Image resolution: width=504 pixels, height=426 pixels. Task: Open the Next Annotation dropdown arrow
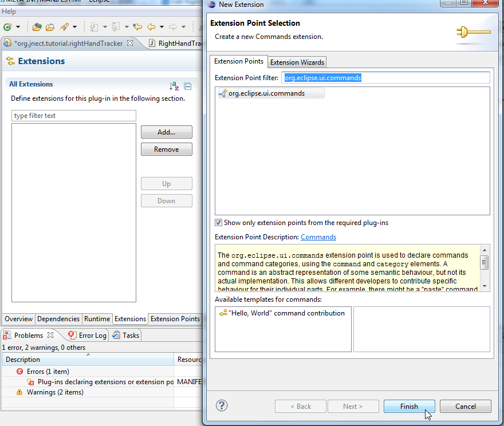point(105,27)
